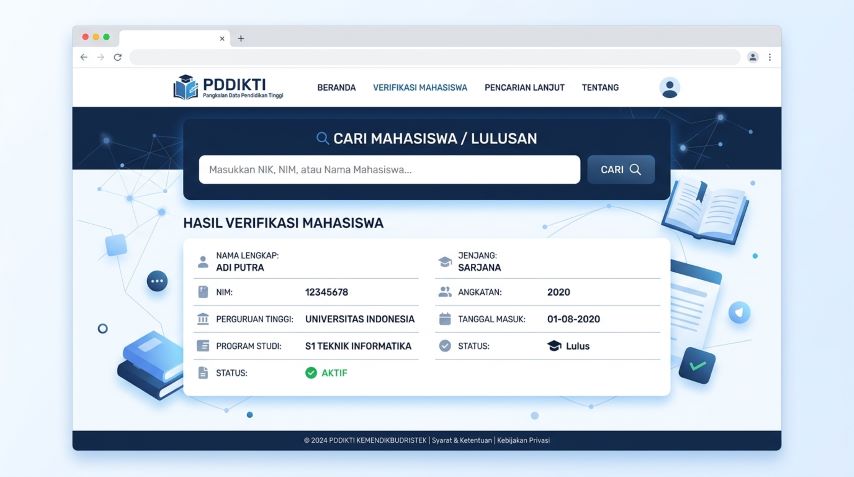Open the Syarat & Ketentuan link
Viewport: 854px width, 477px height.
[461, 441]
